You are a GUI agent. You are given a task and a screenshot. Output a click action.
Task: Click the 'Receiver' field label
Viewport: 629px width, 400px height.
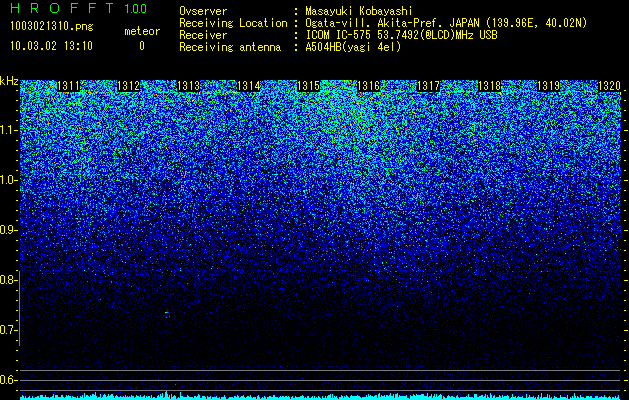click(203, 35)
